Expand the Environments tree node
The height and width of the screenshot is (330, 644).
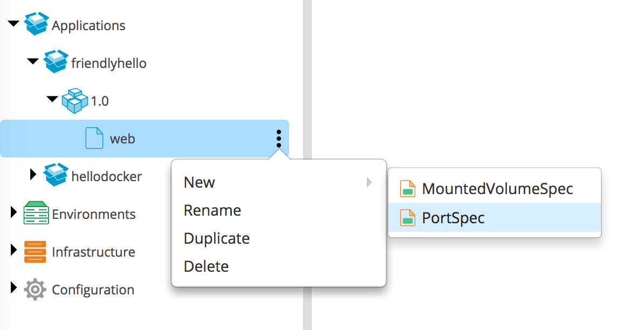(x=14, y=213)
